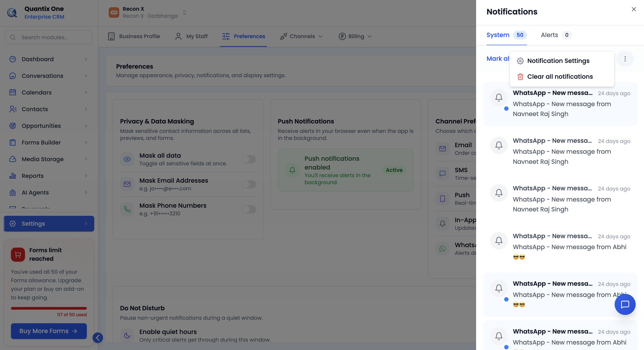Click the red forms usage progress bar
Viewport: 644px width, 350px height.
pos(49,308)
